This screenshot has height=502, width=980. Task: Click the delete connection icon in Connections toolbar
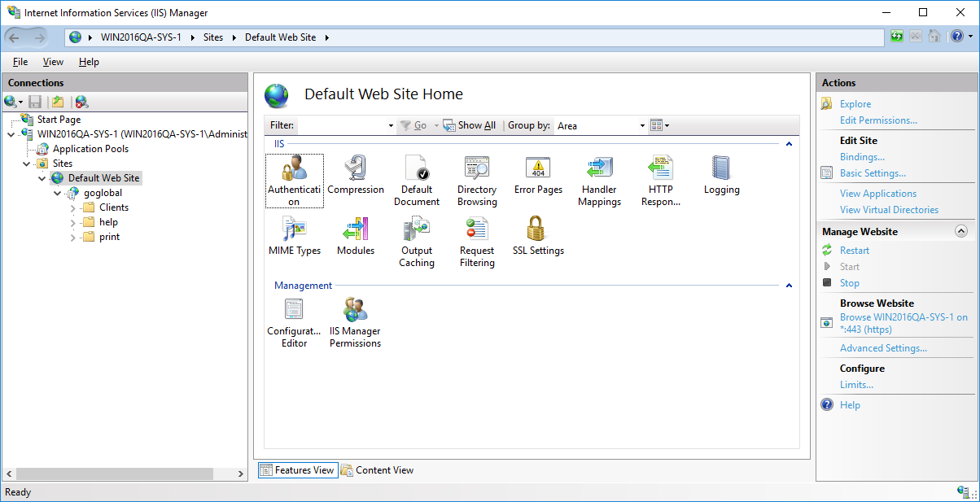click(x=81, y=102)
